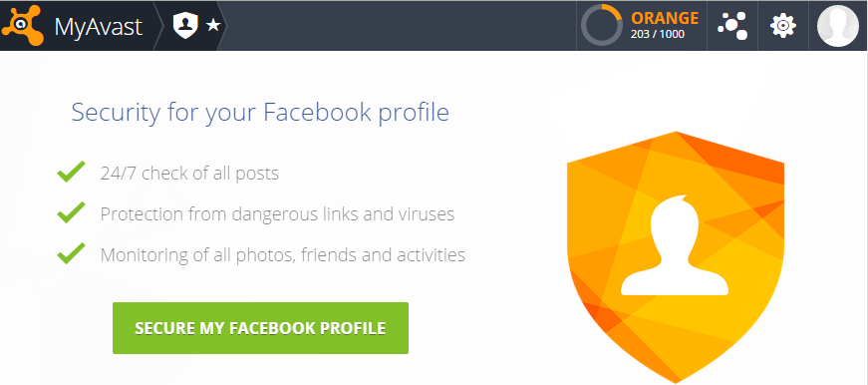Open the connected dots network icon
The height and width of the screenshot is (385, 868).
732,26
